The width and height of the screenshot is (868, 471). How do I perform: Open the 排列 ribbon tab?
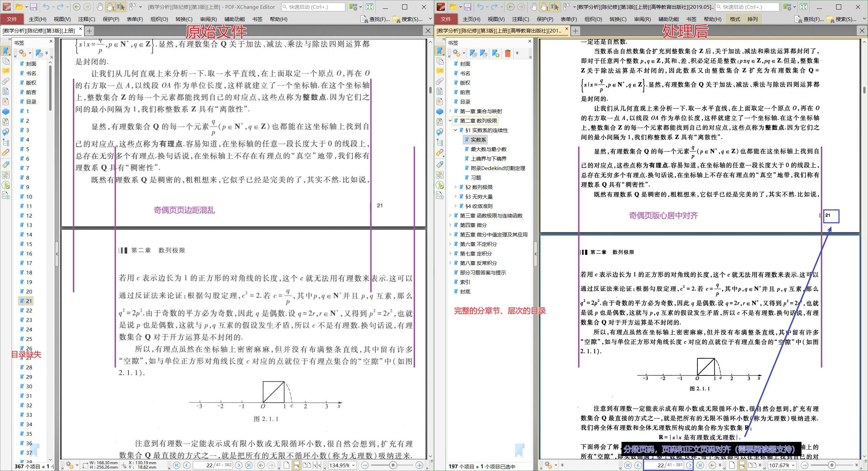(752, 19)
